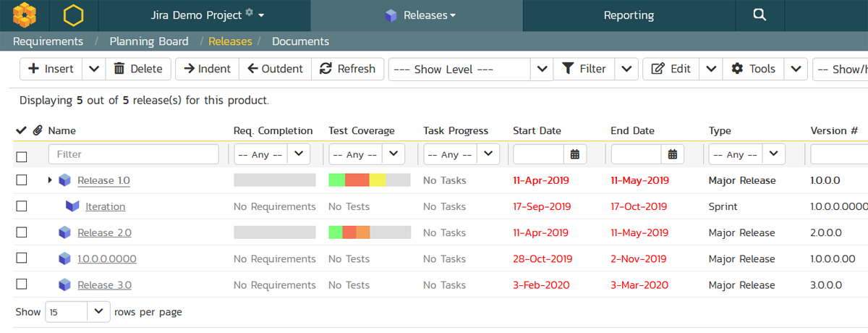Viewport: 868px width, 333px height.
Task: Click the Iteration row sprint icon
Action: pos(72,206)
